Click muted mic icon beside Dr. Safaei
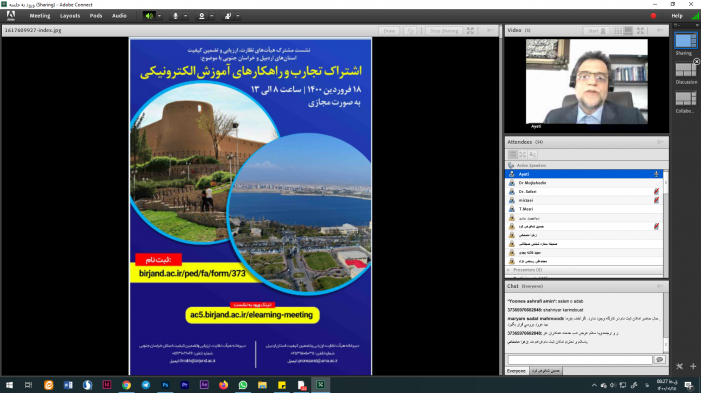The height and width of the screenshot is (393, 701). tap(656, 191)
